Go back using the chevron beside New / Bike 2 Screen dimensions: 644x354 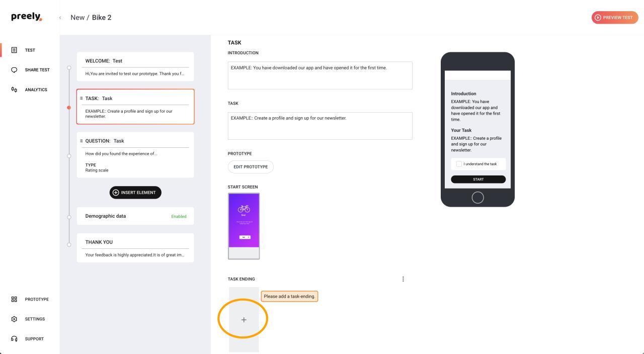click(x=60, y=18)
